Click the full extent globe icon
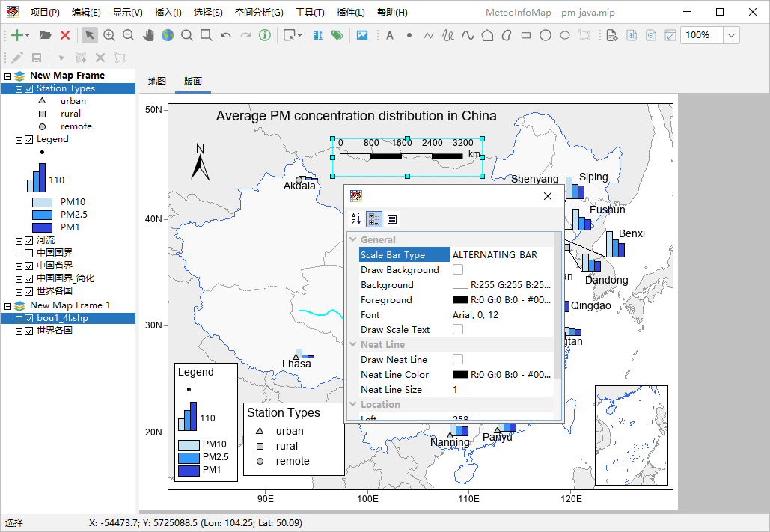This screenshot has height=532, width=770. tap(167, 35)
